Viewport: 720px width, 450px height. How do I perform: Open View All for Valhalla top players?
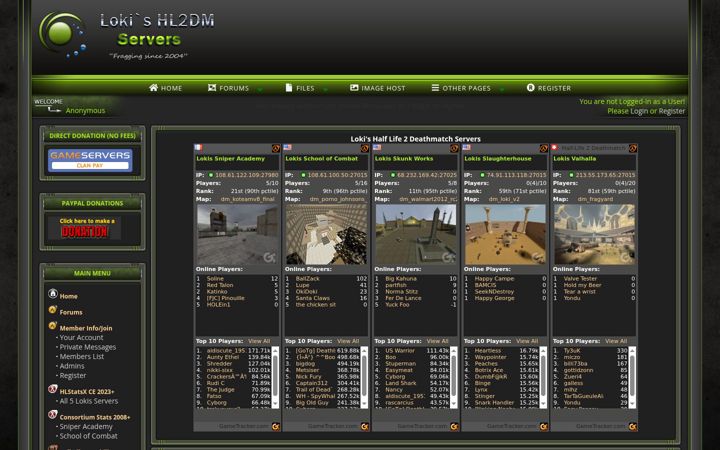click(616, 341)
